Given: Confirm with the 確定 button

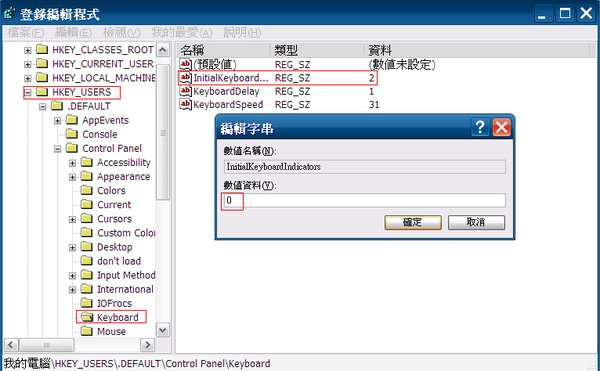Looking at the screenshot, I should (x=413, y=222).
